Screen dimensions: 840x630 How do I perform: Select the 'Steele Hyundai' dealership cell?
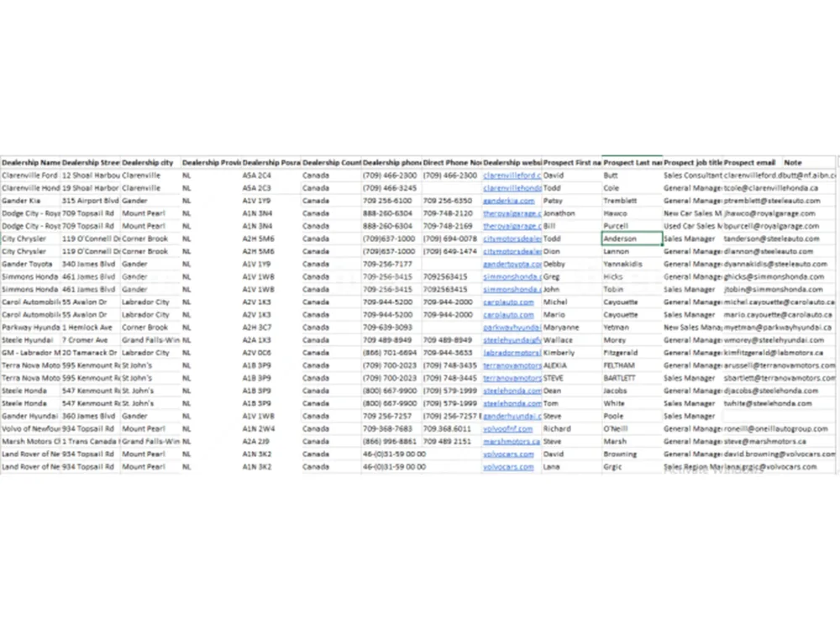[x=30, y=340]
